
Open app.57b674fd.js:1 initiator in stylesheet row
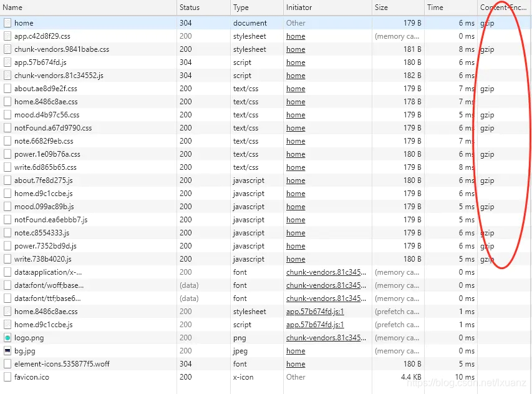315,312
